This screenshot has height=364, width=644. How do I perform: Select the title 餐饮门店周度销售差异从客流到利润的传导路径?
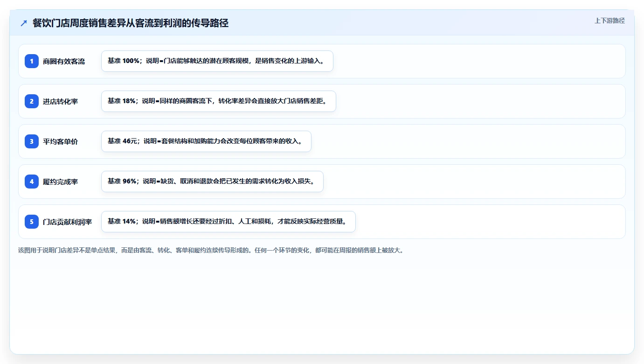(x=131, y=23)
